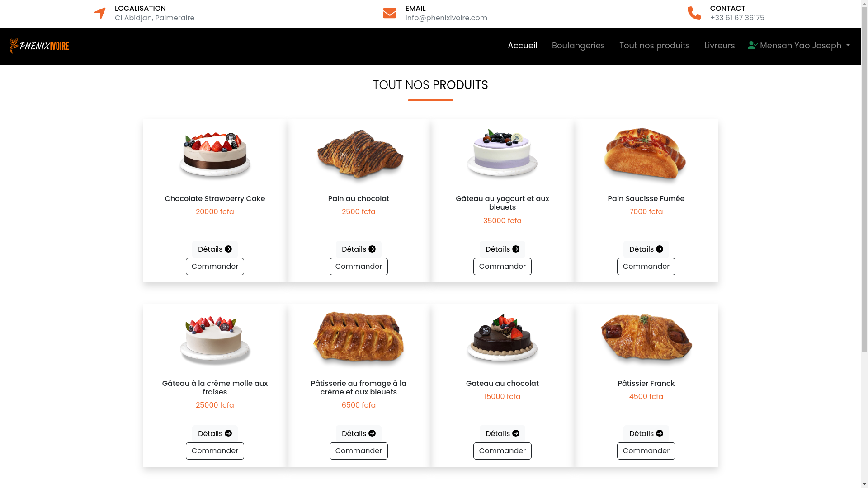Go to the Accueil menu item
This screenshot has width=868, height=488.
(x=522, y=46)
